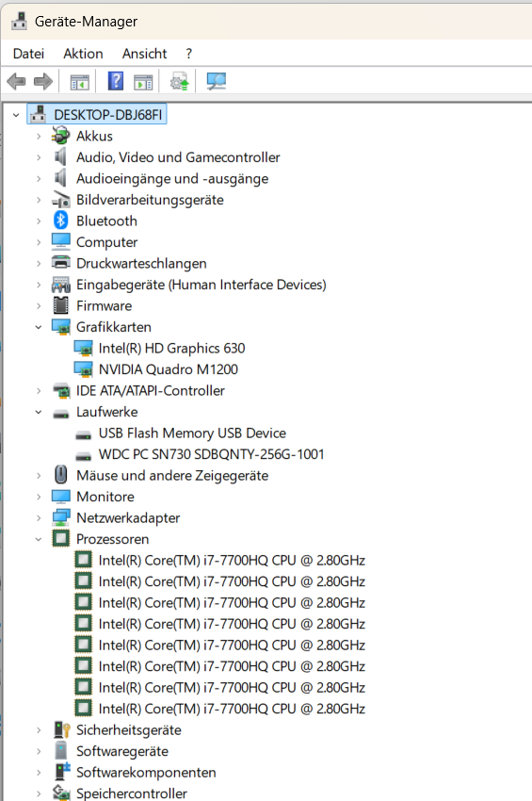The height and width of the screenshot is (801, 532).
Task: Click the update driver toolbar icon
Action: (x=179, y=81)
